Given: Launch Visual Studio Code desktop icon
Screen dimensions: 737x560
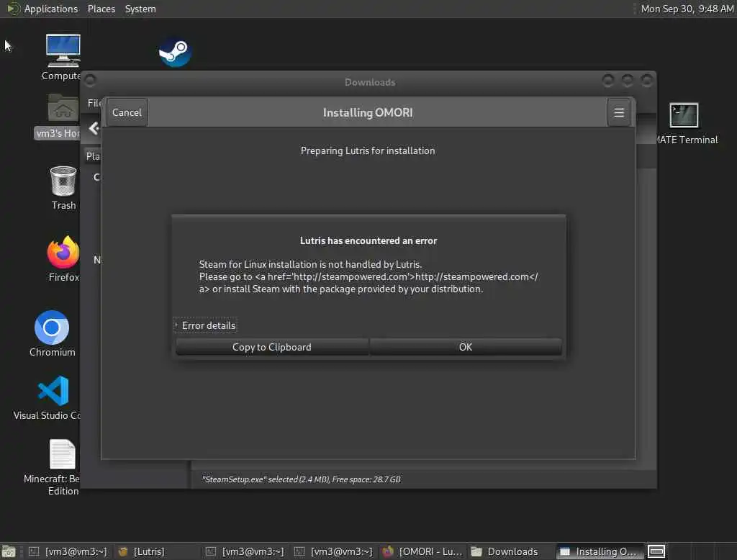Looking at the screenshot, I should pyautogui.click(x=53, y=391).
